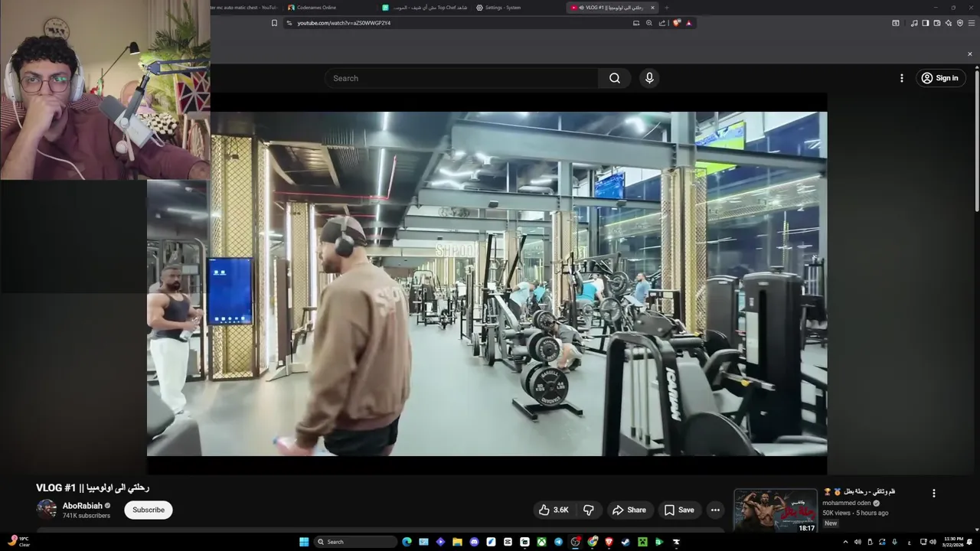This screenshot has width=980, height=551.
Task: Open Telegram from the taskbar
Action: coord(558,542)
